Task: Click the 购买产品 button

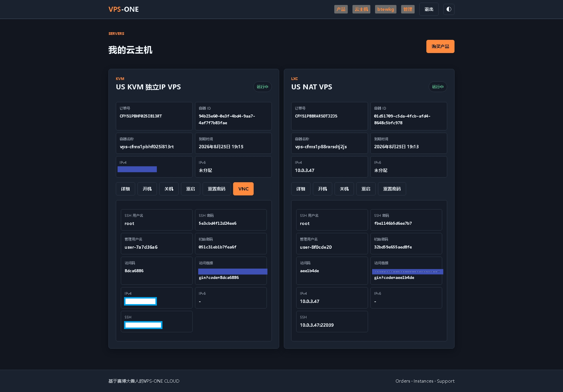Action: [440, 46]
